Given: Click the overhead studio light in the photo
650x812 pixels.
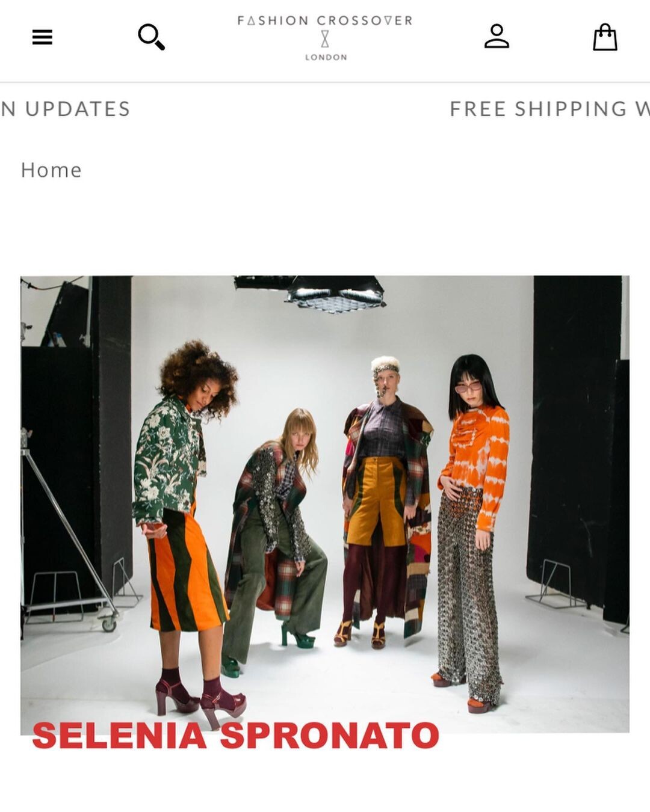Looking at the screenshot, I should [310, 294].
